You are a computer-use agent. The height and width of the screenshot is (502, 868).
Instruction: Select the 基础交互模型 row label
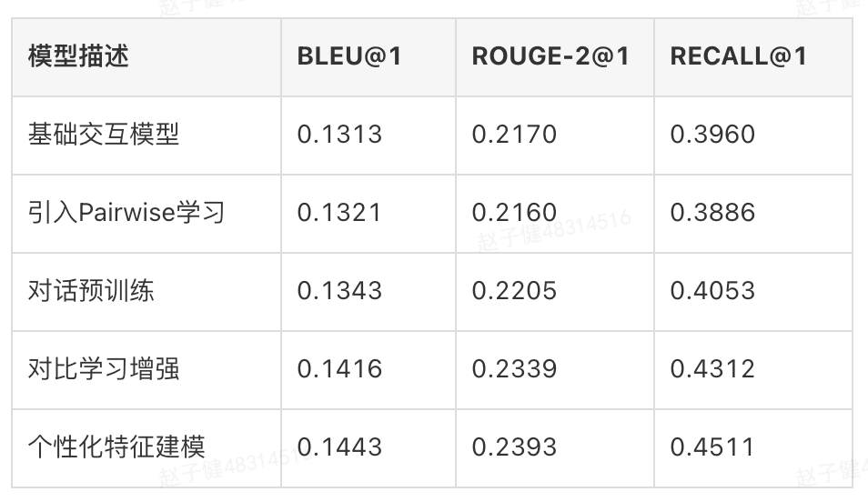pos(104,135)
